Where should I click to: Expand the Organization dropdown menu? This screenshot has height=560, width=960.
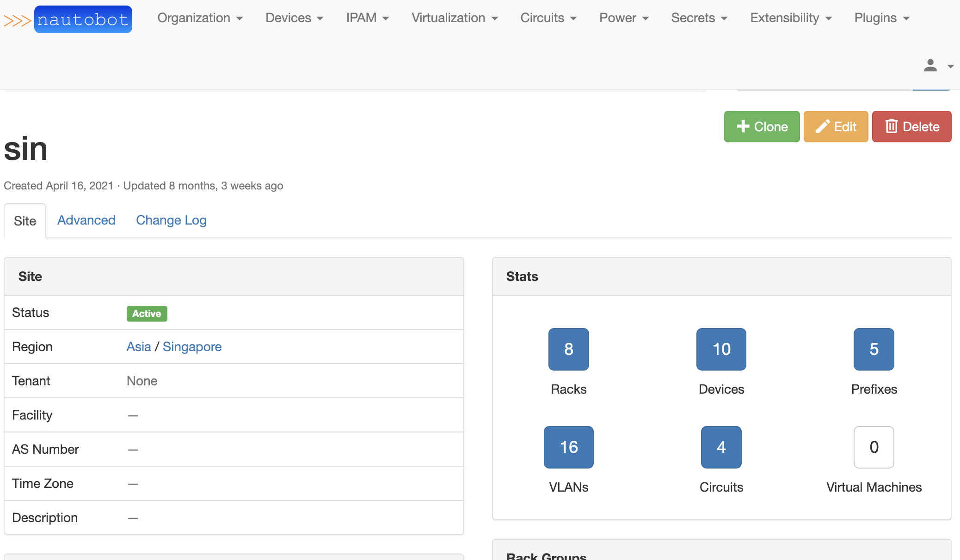[200, 18]
